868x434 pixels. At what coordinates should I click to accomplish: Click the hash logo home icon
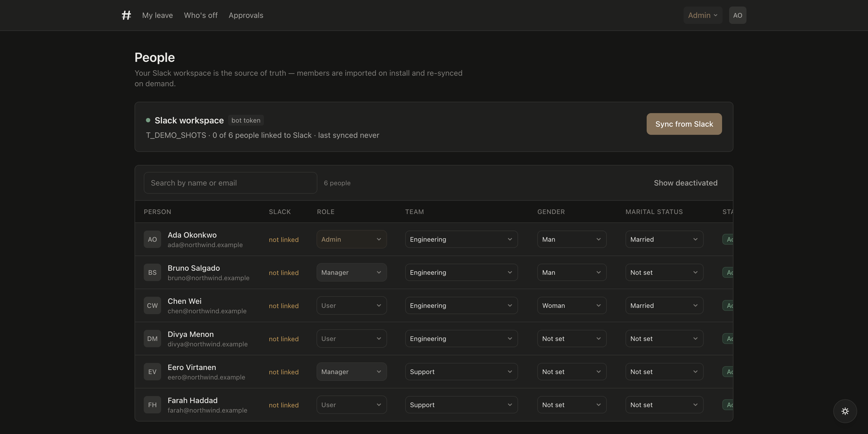coord(126,15)
